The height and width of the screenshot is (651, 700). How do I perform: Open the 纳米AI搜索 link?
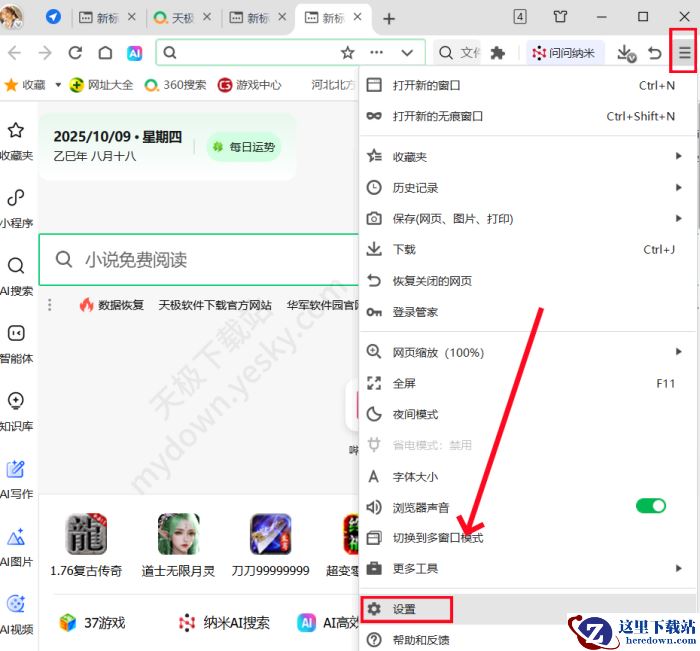click(224, 622)
